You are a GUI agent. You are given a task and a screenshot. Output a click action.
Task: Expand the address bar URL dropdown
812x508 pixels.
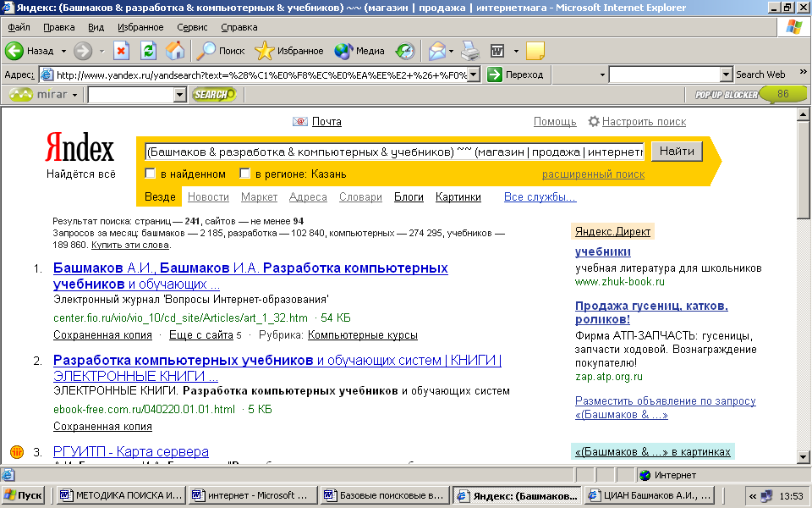[x=474, y=75]
